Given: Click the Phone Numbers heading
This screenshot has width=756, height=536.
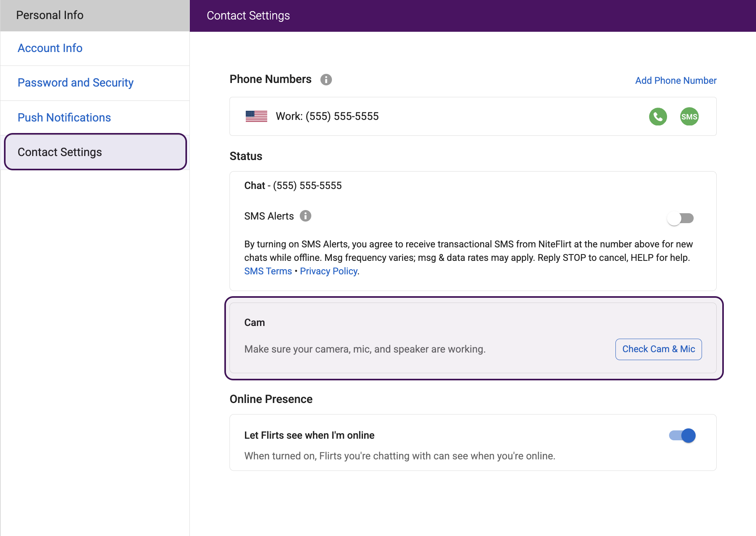Looking at the screenshot, I should click(x=270, y=79).
